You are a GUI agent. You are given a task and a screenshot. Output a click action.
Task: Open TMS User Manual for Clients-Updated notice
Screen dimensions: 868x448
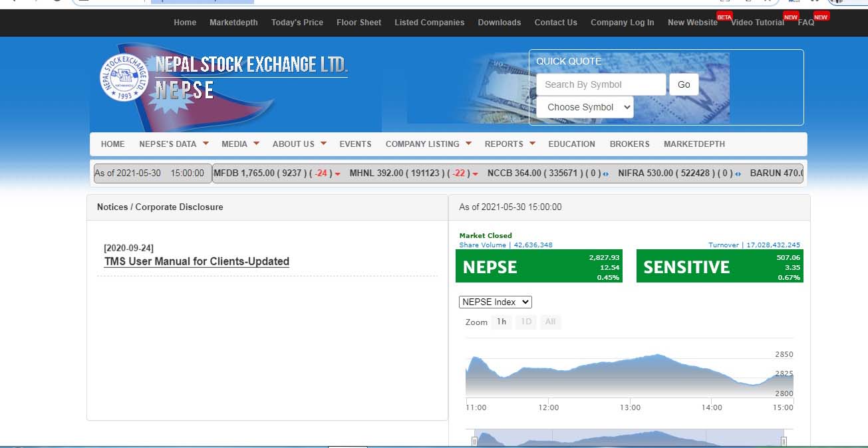point(197,261)
